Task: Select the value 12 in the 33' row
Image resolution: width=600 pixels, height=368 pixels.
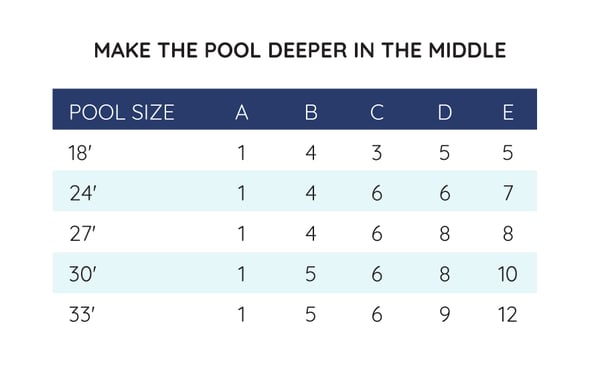Action: tap(508, 314)
